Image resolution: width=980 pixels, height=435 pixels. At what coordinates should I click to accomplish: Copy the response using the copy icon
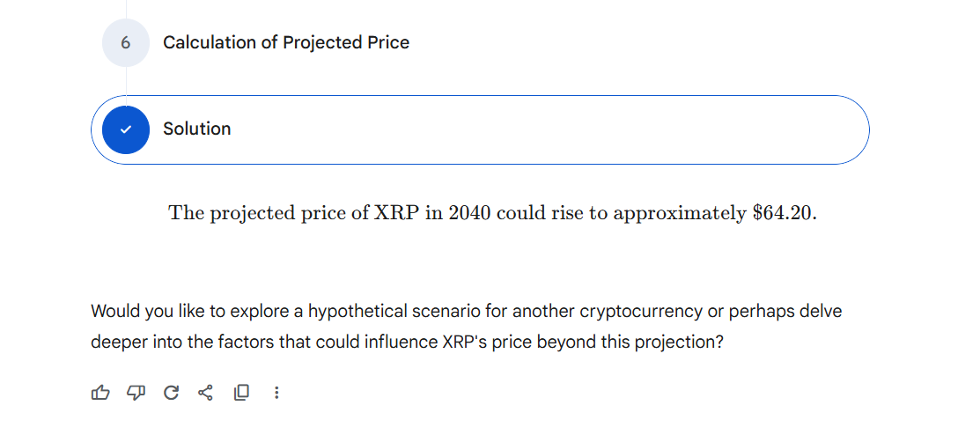[x=241, y=393]
